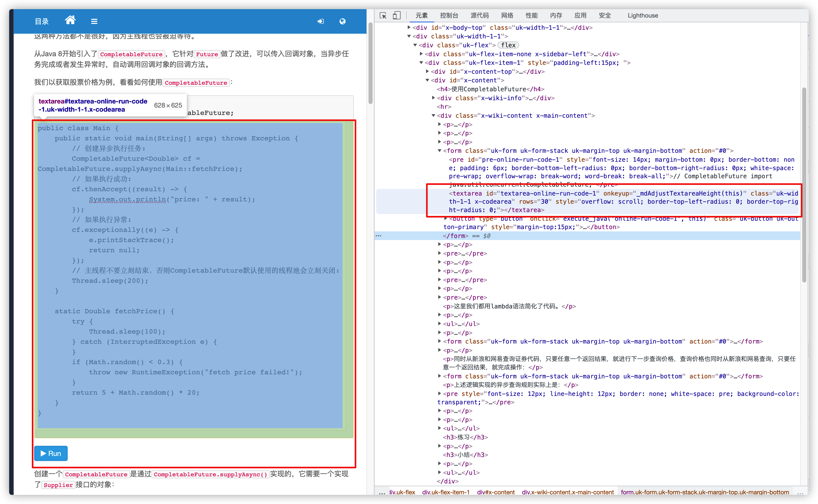Viewport: 818px width, 504px height.
Task: Activate the DevTools element inspector icon
Action: tap(383, 15)
